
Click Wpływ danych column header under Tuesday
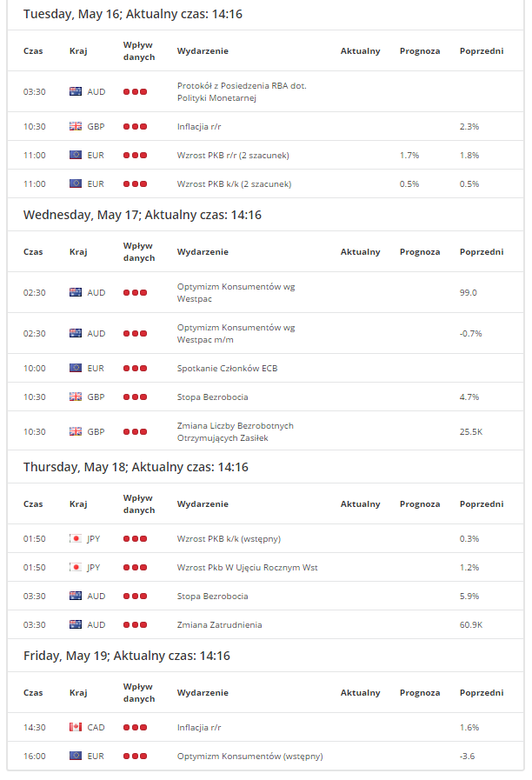coord(139,51)
